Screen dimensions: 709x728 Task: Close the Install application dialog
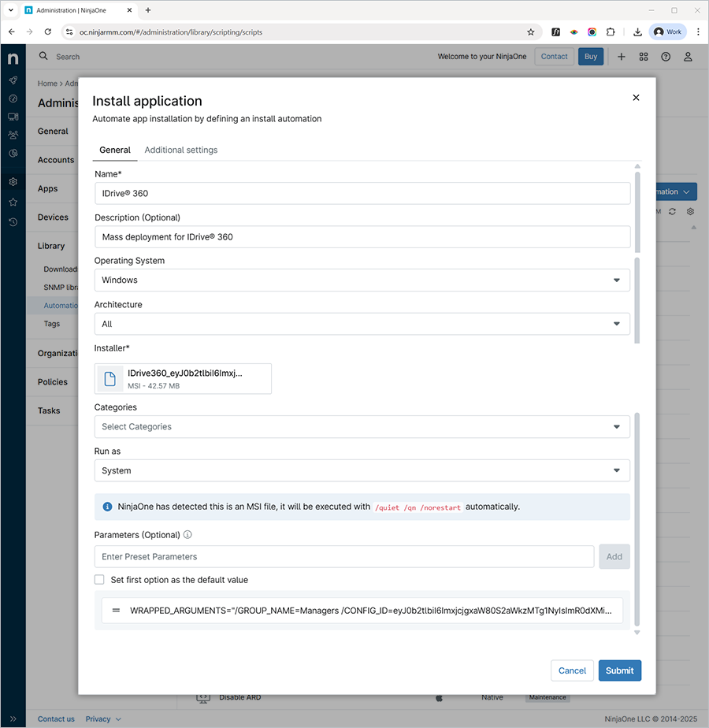[x=636, y=98]
